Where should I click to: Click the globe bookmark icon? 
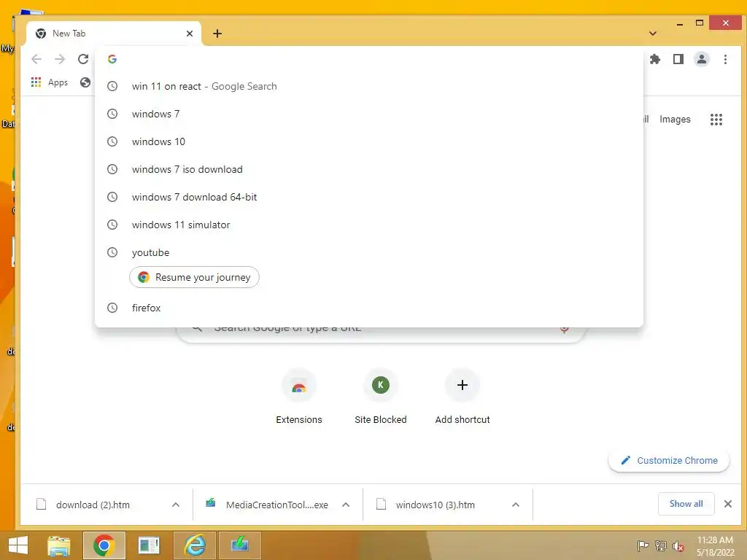[85, 82]
